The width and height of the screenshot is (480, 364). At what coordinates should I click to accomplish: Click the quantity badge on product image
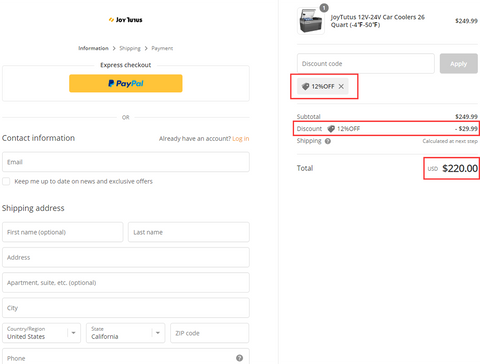point(324,7)
